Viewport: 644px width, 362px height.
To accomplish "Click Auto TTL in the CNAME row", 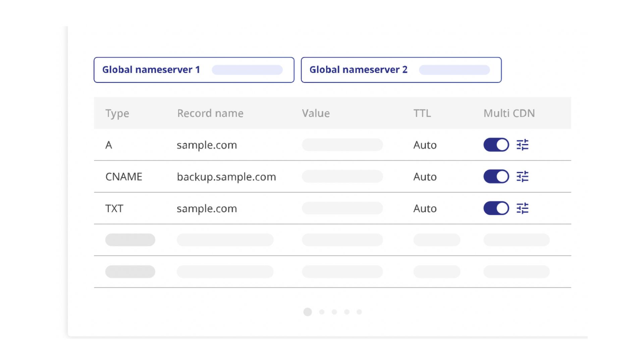I will click(425, 177).
